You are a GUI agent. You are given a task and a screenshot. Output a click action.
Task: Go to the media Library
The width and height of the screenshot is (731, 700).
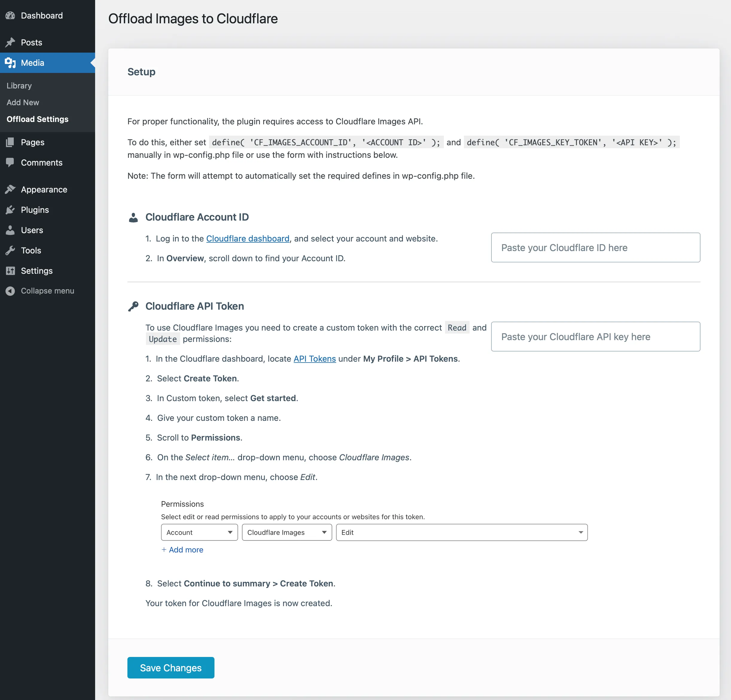click(19, 85)
